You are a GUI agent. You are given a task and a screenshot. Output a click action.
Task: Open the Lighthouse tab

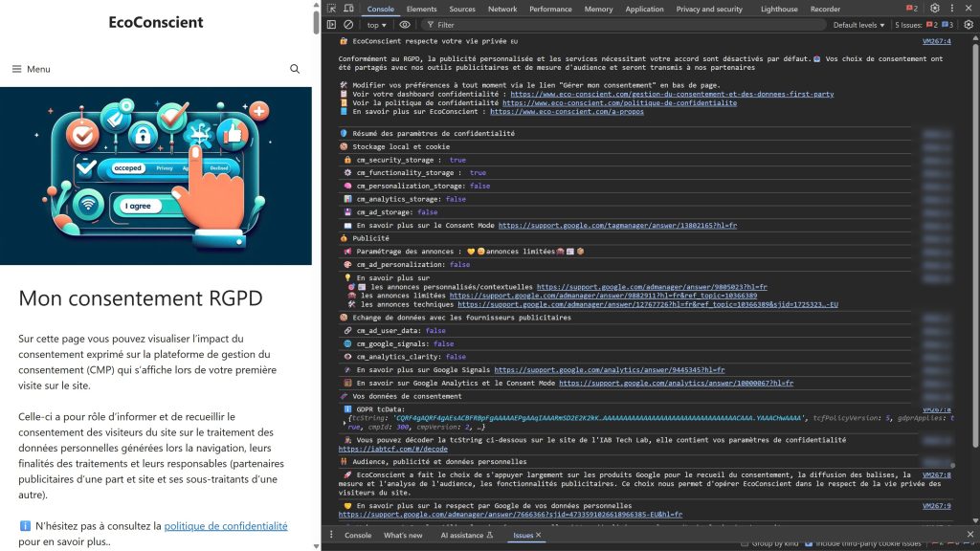pos(779,9)
